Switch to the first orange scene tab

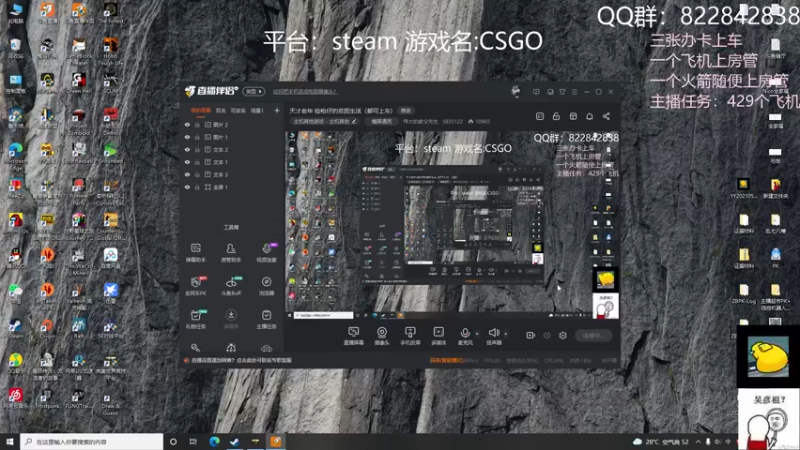tap(201, 110)
